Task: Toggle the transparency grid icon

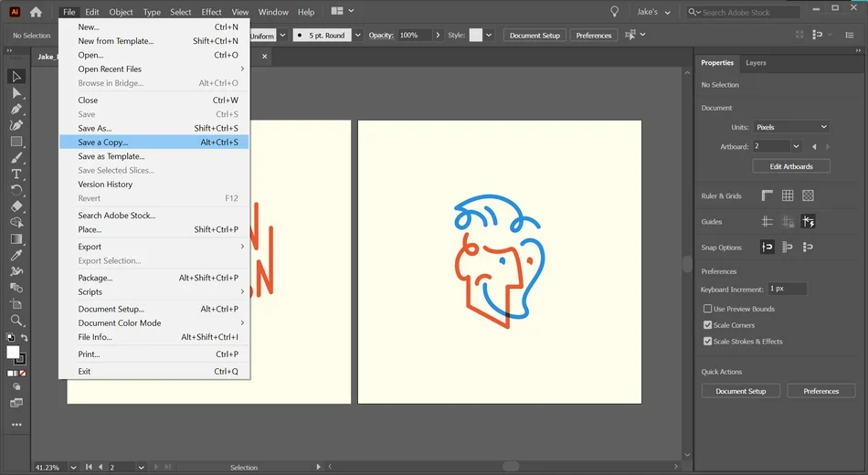Action: point(809,195)
